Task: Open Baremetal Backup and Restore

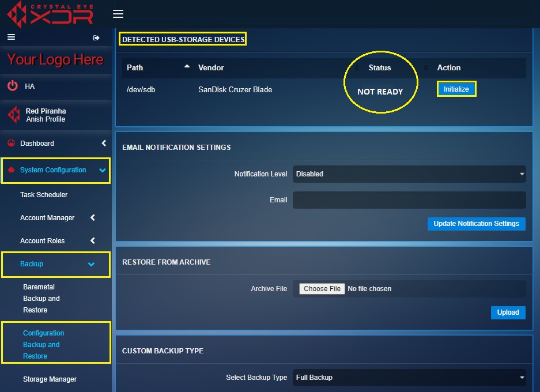Action: [x=41, y=298]
